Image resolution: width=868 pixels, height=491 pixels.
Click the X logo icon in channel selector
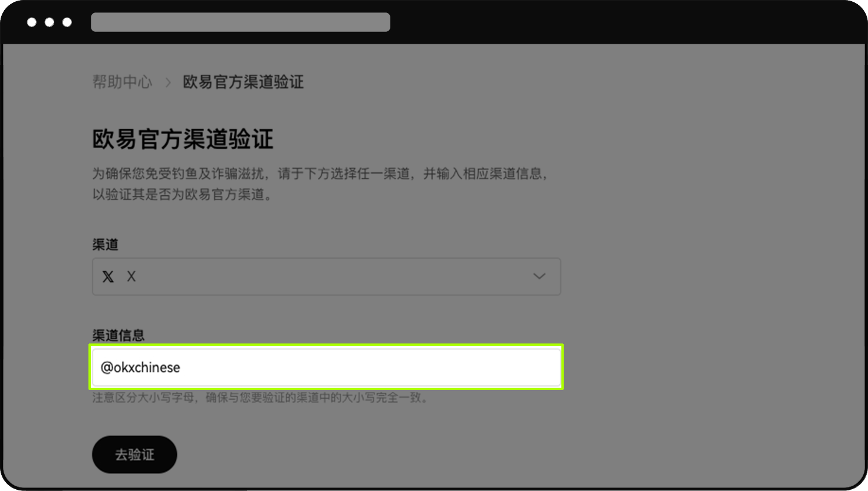click(x=108, y=276)
